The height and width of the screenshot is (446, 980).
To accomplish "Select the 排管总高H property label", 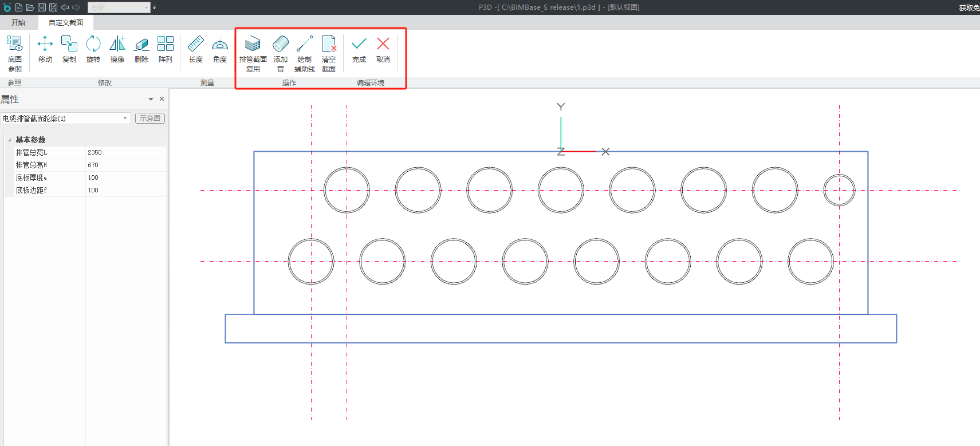I will pos(32,165).
